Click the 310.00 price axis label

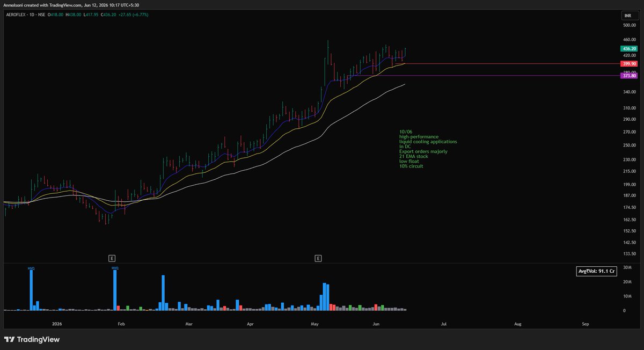(629, 108)
